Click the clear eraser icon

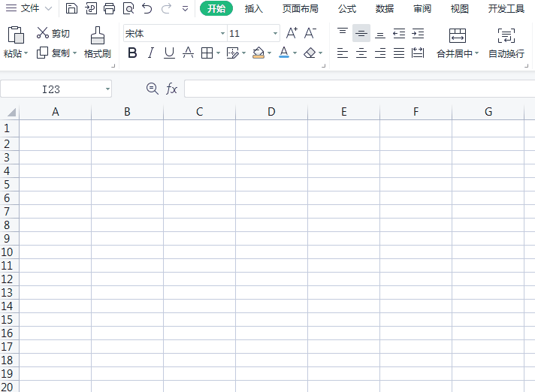310,53
